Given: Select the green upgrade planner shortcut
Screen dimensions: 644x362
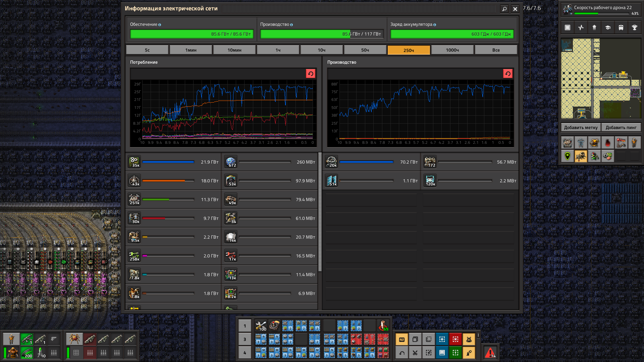Looking at the screenshot, I should [x=455, y=353].
